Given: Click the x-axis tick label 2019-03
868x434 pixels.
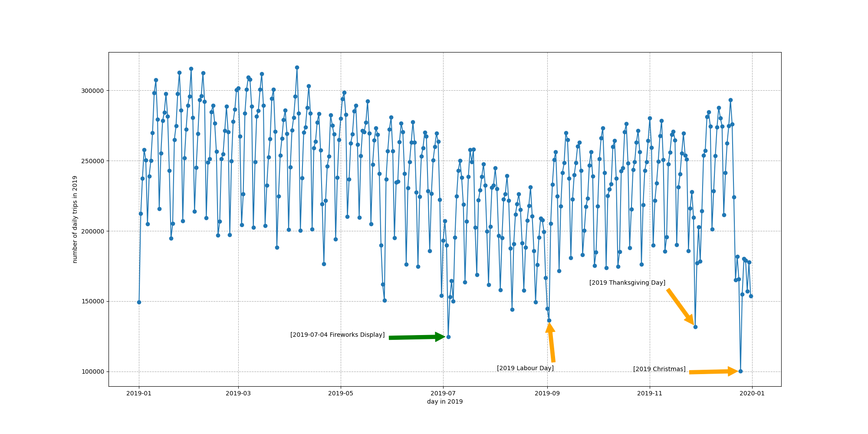Looking at the screenshot, I should click(238, 393).
